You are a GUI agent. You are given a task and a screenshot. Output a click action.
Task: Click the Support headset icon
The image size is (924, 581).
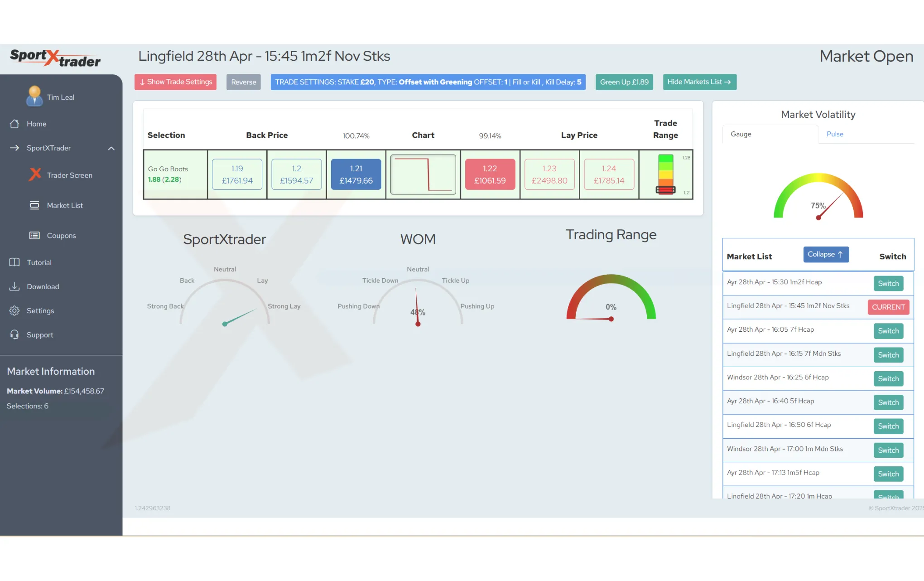[x=14, y=334]
